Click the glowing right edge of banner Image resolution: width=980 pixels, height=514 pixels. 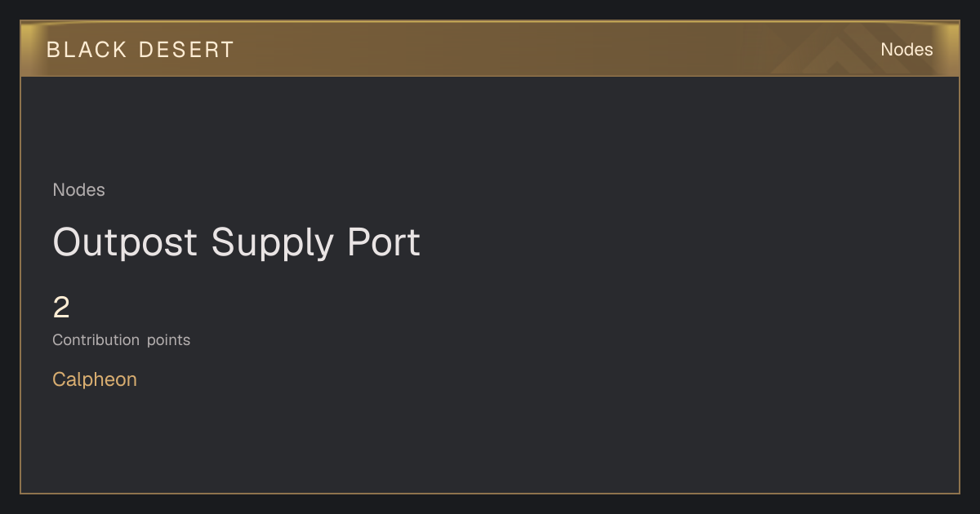[x=951, y=50]
